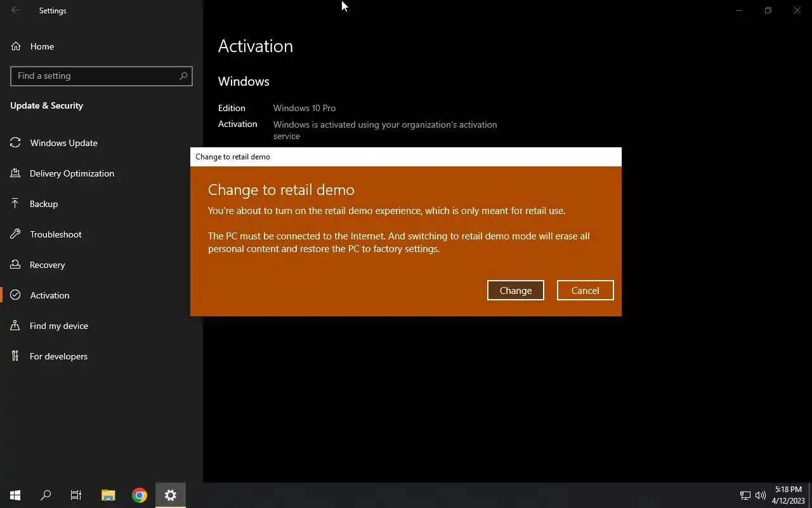This screenshot has height=508, width=812.
Task: Open Windows Update settings page
Action: (x=101, y=143)
